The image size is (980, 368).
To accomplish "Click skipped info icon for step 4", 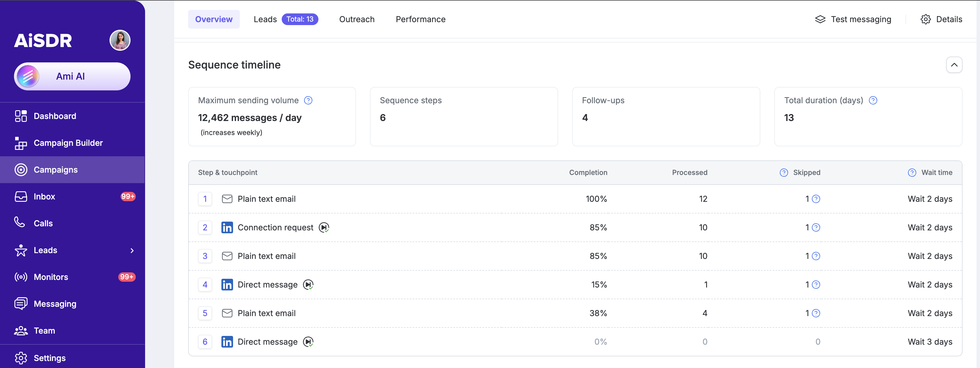I will click(816, 285).
